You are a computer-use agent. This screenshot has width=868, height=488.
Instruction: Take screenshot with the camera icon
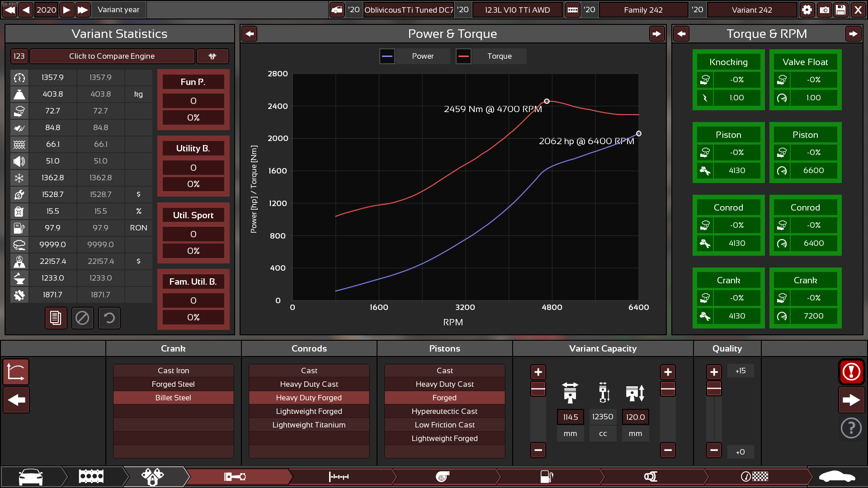click(x=824, y=9)
